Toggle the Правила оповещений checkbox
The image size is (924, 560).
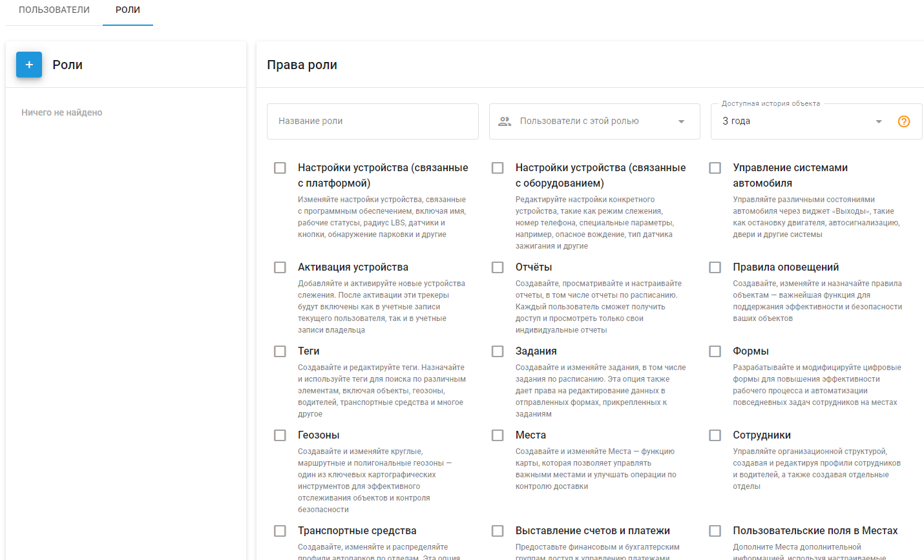coord(715,267)
